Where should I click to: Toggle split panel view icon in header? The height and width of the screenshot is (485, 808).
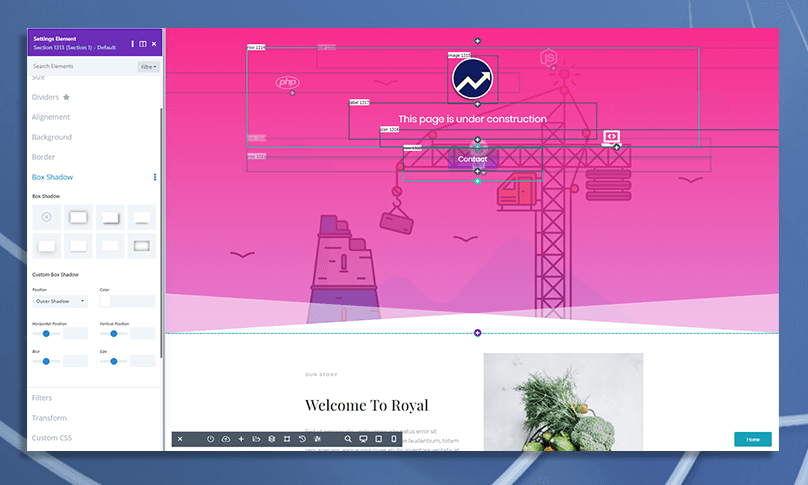[x=143, y=44]
